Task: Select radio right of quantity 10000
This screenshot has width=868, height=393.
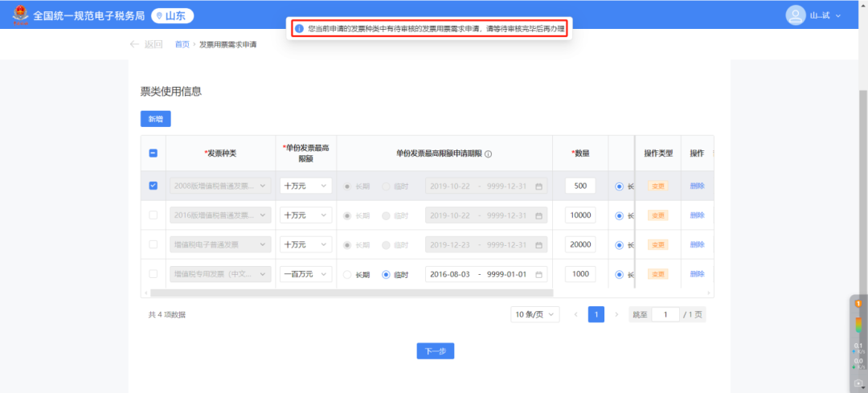Action: 619,215
